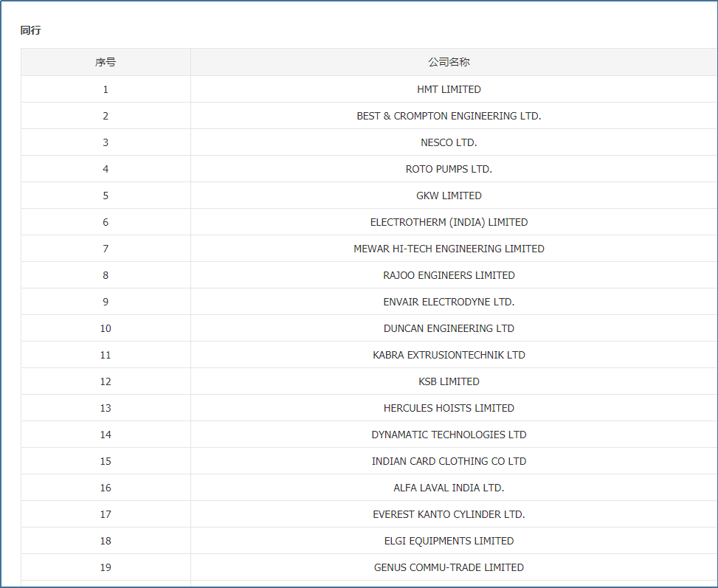The width and height of the screenshot is (718, 588).
Task: Select DUNCAN ENGINEERING LTD
Action: (x=449, y=328)
